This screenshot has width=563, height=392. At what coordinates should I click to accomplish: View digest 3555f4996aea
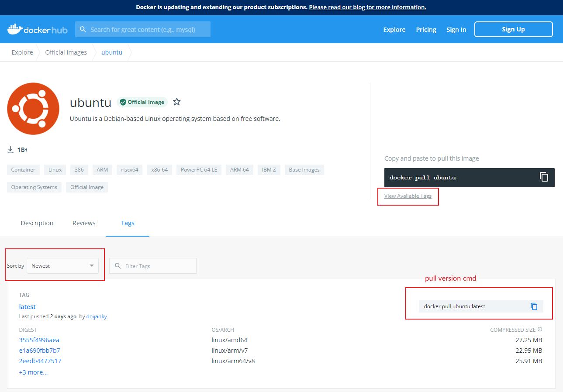[x=39, y=340]
